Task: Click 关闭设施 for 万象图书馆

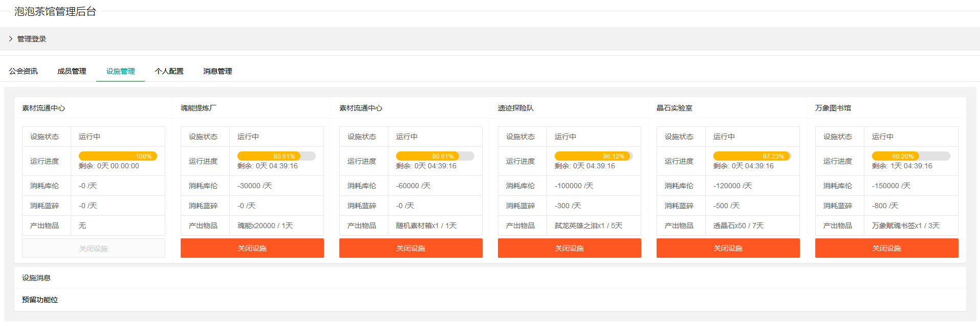Action: click(886, 248)
